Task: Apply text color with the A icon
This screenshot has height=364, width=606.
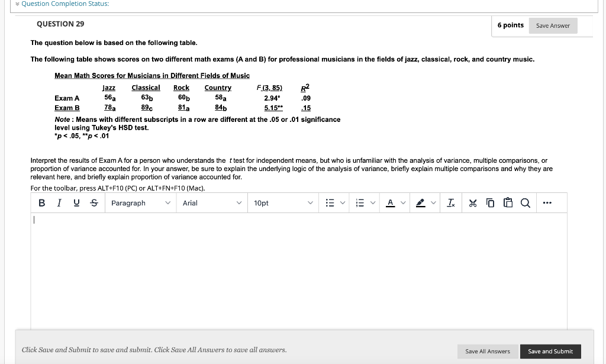Action: click(x=391, y=203)
